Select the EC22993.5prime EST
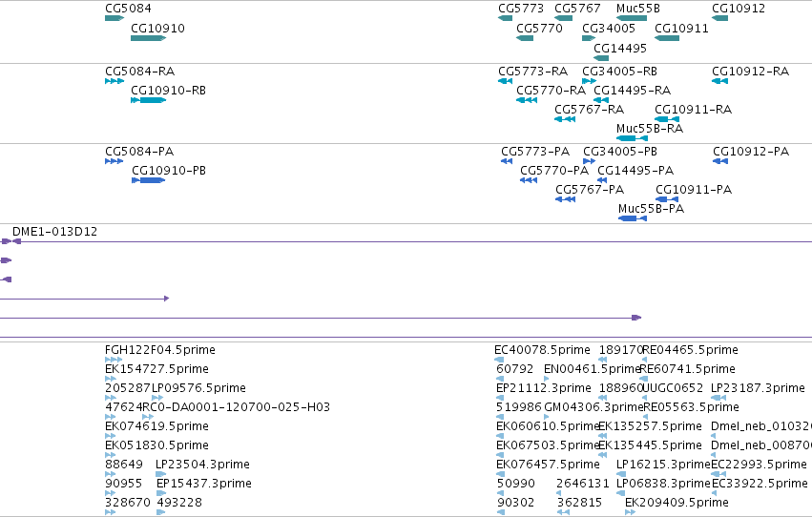The width and height of the screenshot is (812, 517). (718, 474)
